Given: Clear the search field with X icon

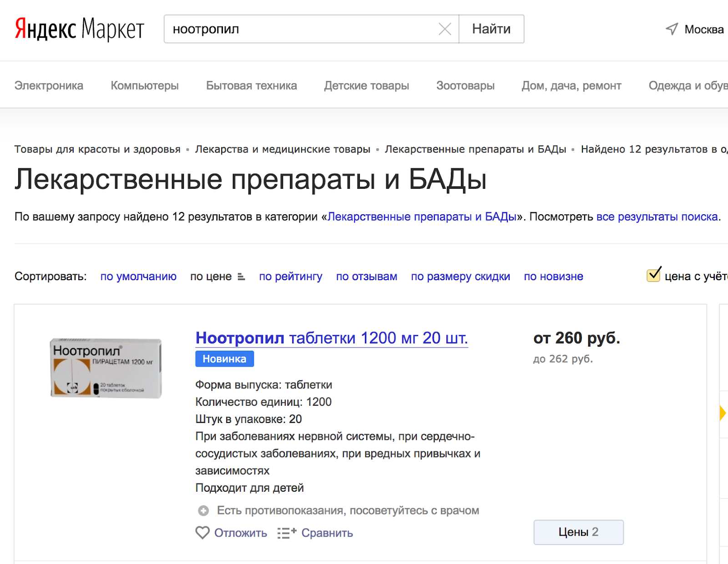Looking at the screenshot, I should click(445, 29).
